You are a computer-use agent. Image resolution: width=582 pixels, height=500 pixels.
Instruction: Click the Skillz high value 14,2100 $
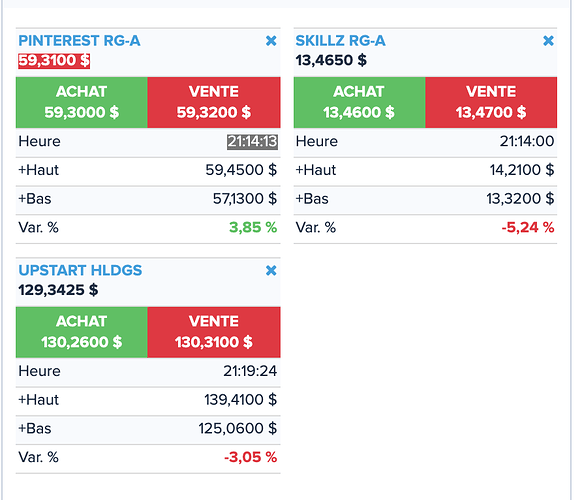[x=522, y=170]
